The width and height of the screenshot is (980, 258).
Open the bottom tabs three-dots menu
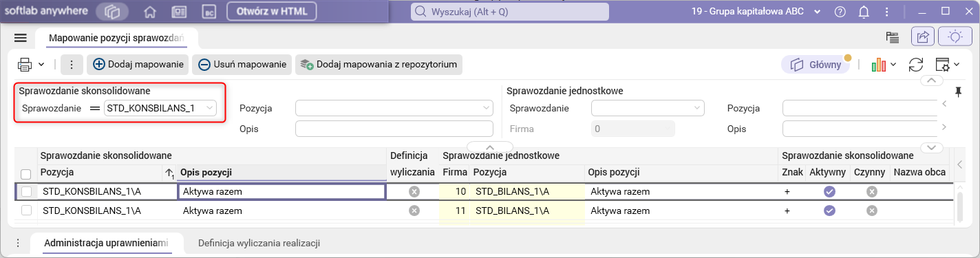(19, 243)
